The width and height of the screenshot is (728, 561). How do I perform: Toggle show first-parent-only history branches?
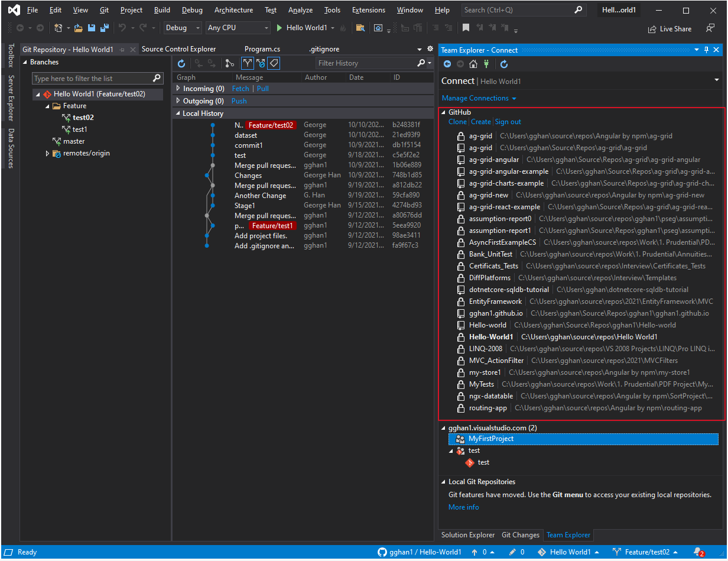(247, 63)
